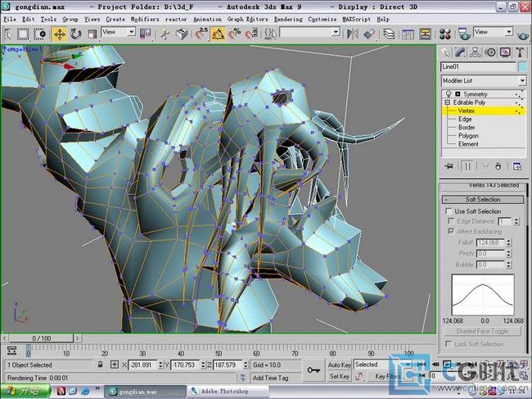Open the Named Selection Sets dropdown
This screenshot has height=399, width=532.
309,32
